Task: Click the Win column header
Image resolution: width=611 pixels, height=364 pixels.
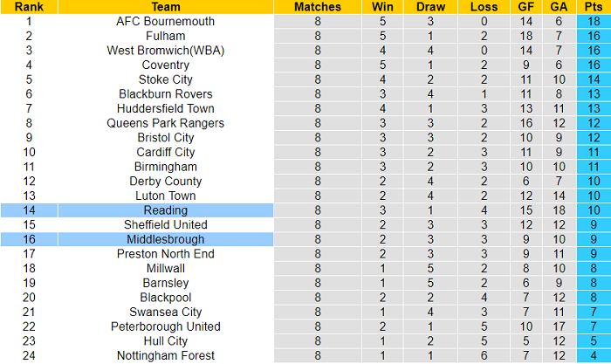Action: [x=381, y=6]
